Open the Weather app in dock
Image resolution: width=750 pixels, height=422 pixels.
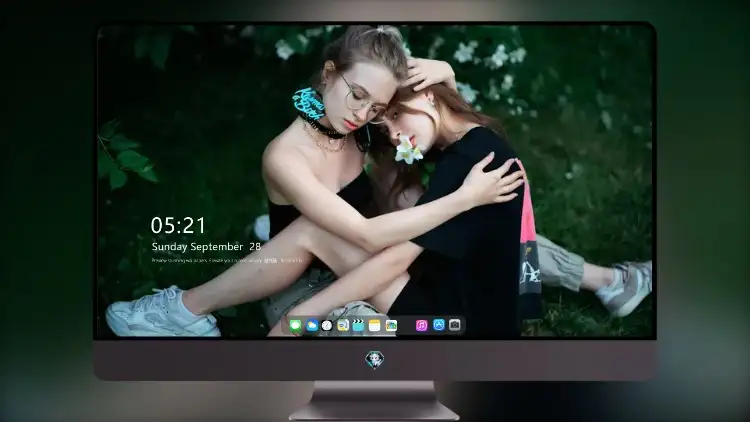pos(312,326)
